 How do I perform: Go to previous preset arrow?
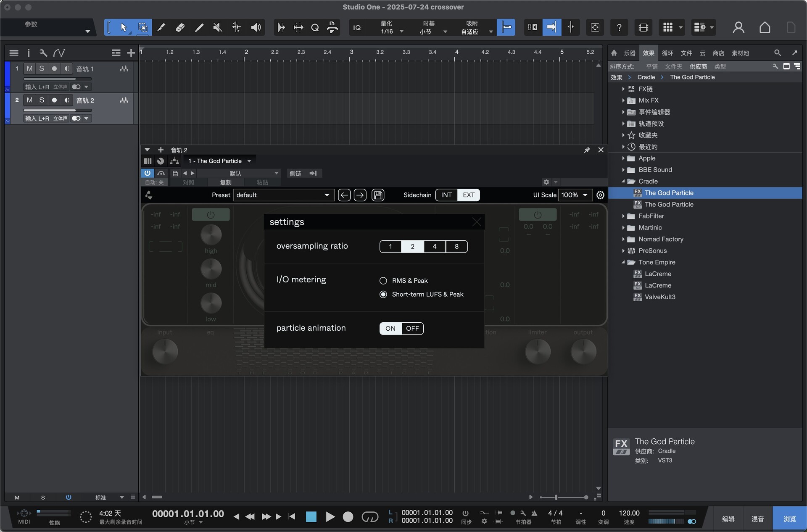coord(344,195)
